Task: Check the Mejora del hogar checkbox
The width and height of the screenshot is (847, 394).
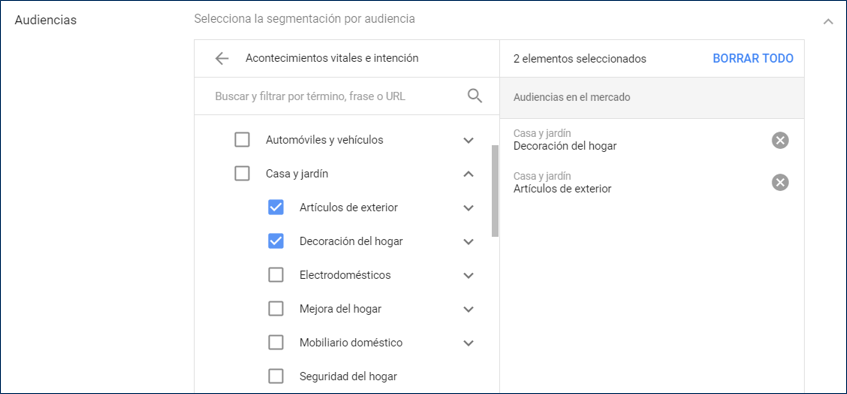Action: [x=275, y=309]
